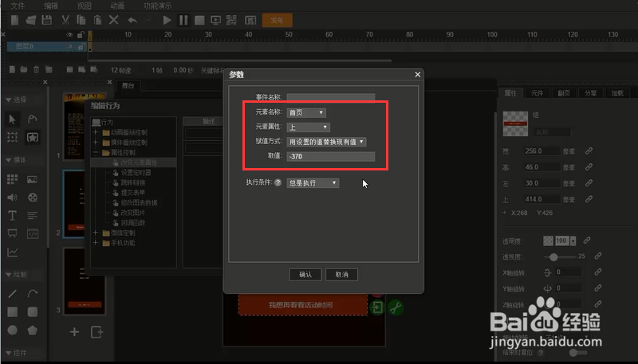The width and height of the screenshot is (638, 364).
Task: Select 设置定时器 behavior in tree
Action: [136, 173]
